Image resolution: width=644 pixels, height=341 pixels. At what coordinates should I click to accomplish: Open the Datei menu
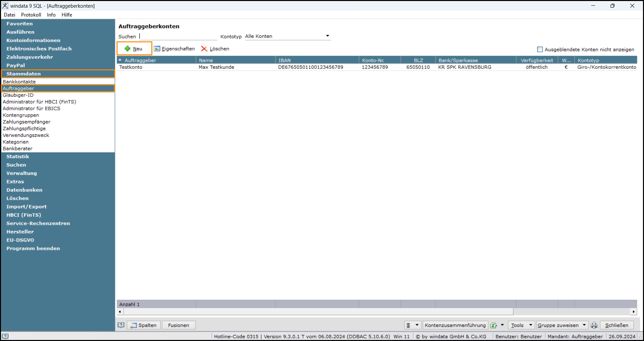point(10,15)
